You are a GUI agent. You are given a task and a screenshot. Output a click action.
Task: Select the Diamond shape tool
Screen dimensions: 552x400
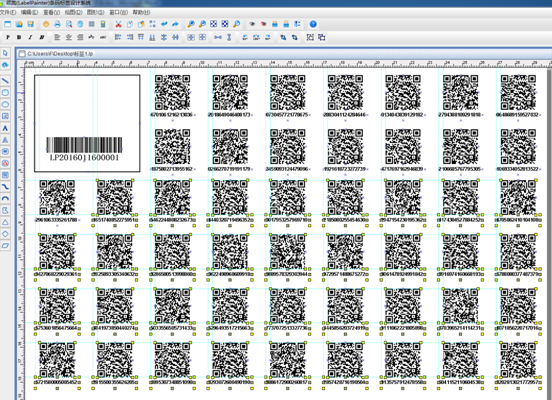click(x=5, y=234)
